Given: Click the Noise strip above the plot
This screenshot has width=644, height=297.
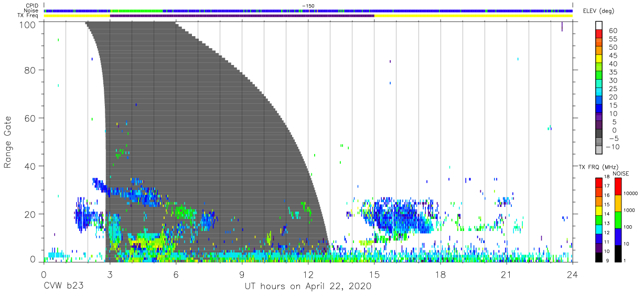Looking at the screenshot, I should (x=308, y=10).
